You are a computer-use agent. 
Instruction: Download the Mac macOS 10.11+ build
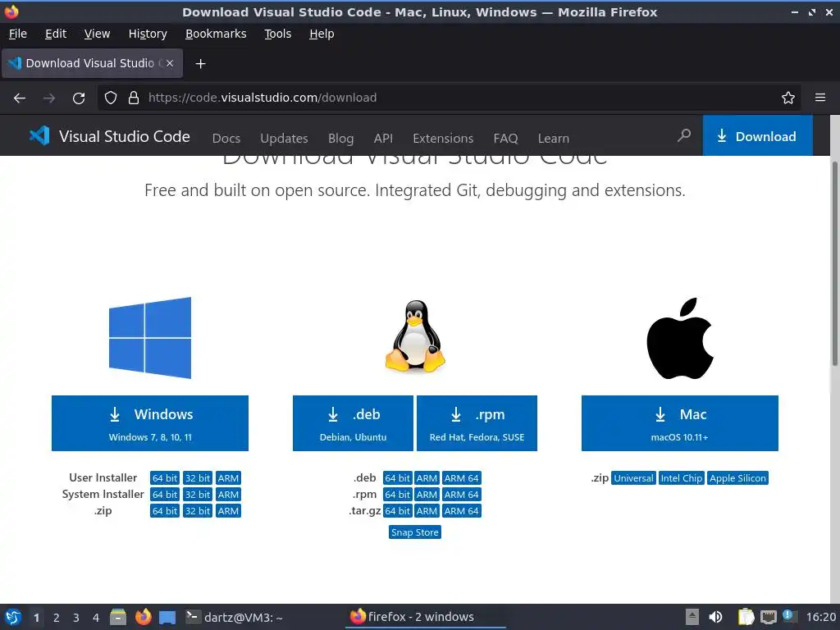click(680, 423)
